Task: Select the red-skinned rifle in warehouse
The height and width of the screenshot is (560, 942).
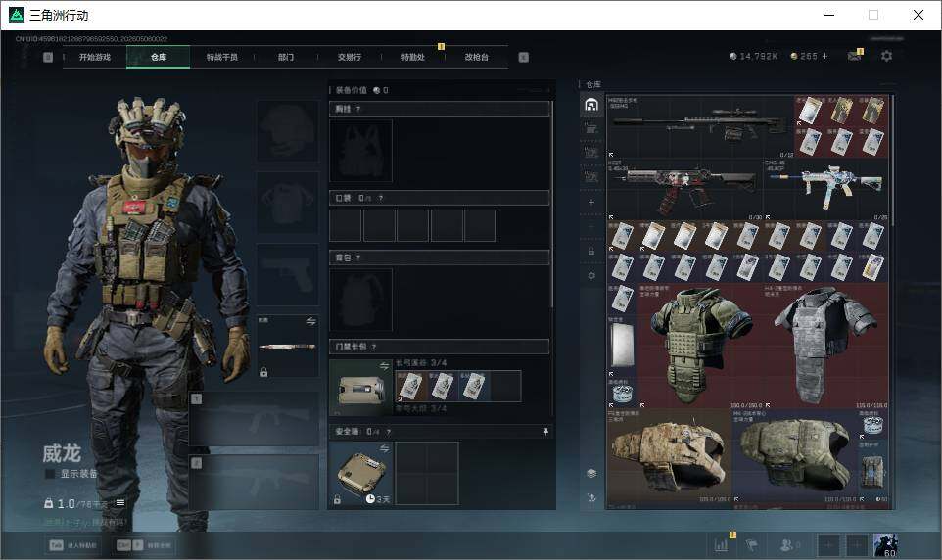Action: coord(684,189)
